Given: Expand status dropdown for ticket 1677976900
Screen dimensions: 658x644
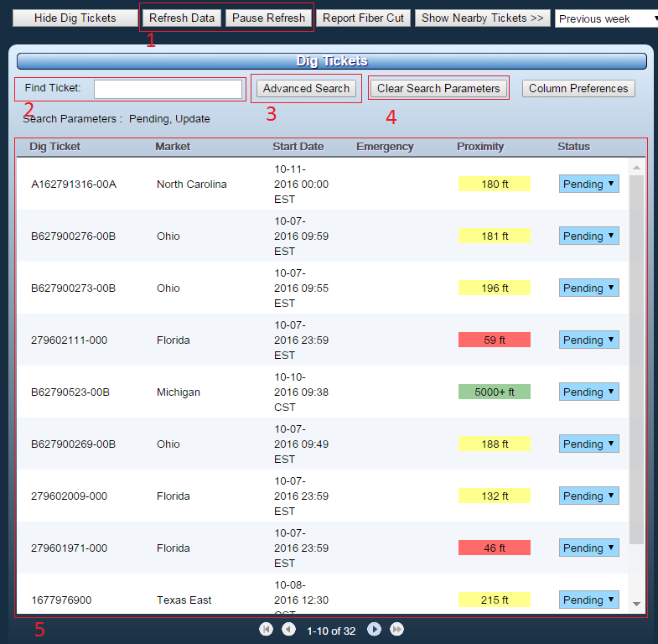Looking at the screenshot, I should 588,600.
